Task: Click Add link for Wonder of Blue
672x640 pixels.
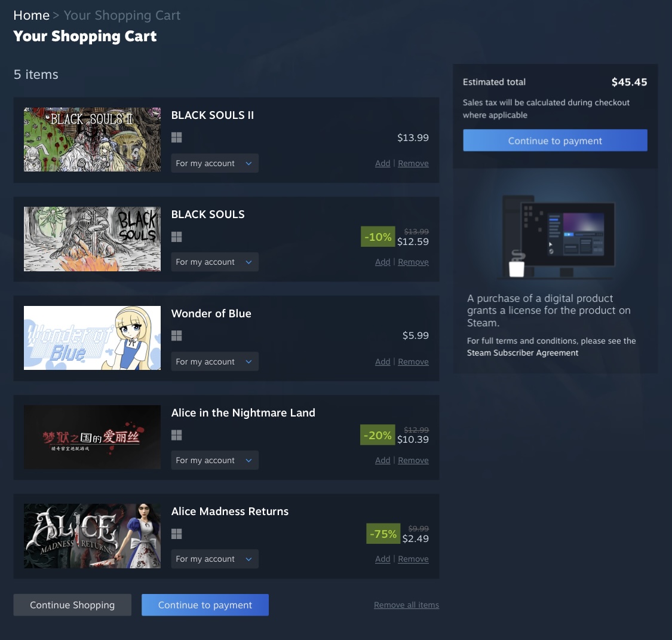Action: tap(383, 362)
